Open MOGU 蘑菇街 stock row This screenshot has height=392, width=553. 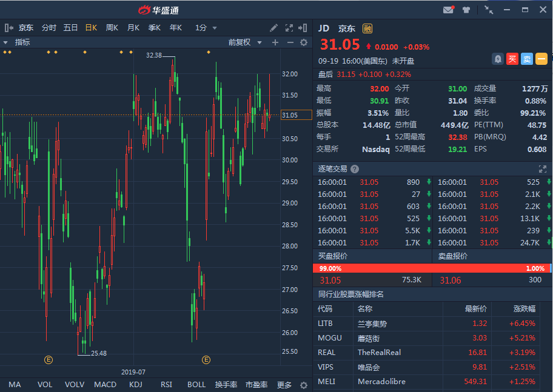(426, 338)
